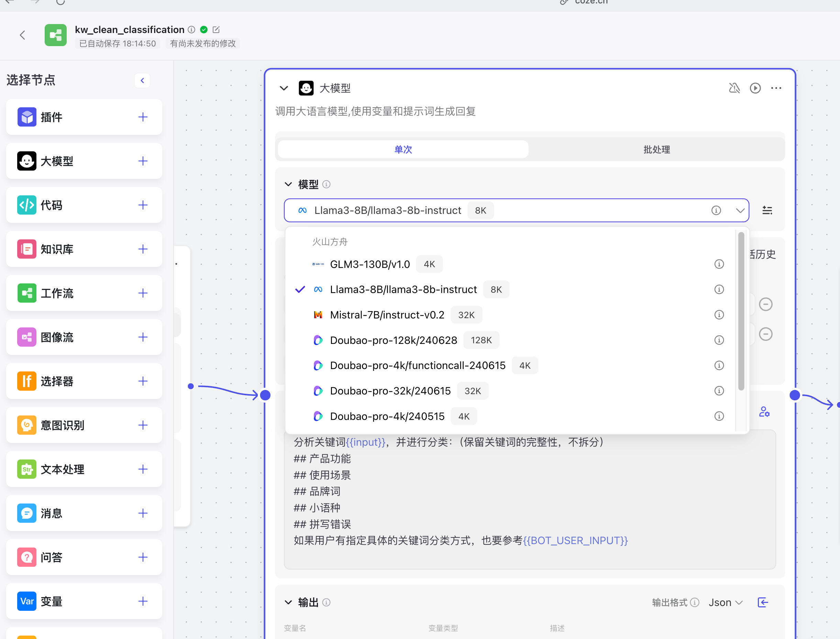Pick the Doubao-pro-32k/240615 model
Screen dimensions: 840x639
point(510,391)
